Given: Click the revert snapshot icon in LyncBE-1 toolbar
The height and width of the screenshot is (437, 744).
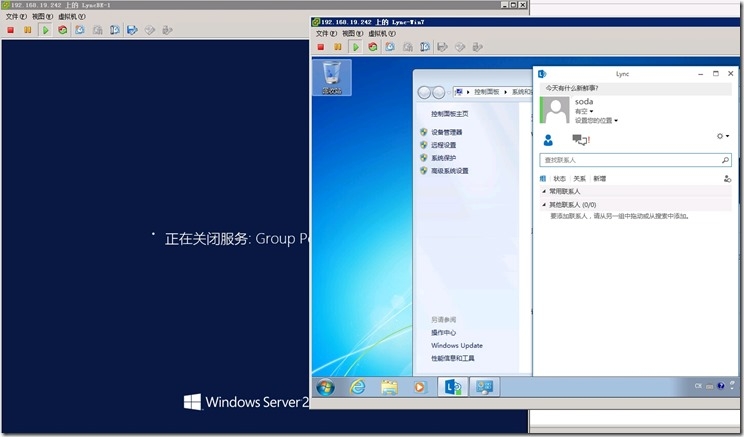Looking at the screenshot, I should click(x=97, y=30).
